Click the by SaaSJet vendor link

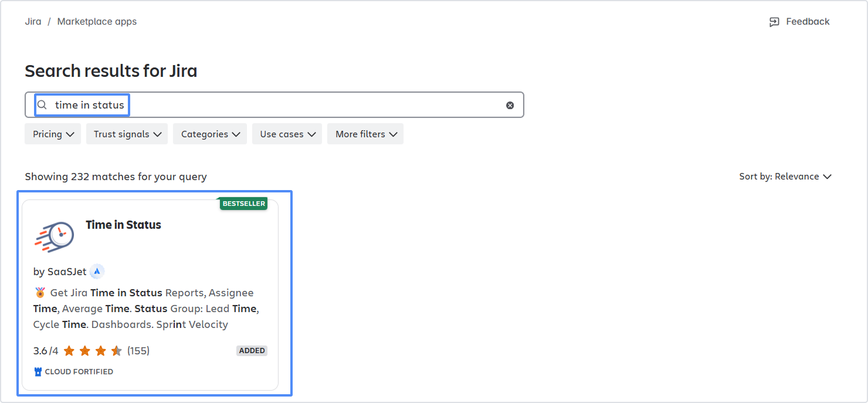[x=59, y=271]
